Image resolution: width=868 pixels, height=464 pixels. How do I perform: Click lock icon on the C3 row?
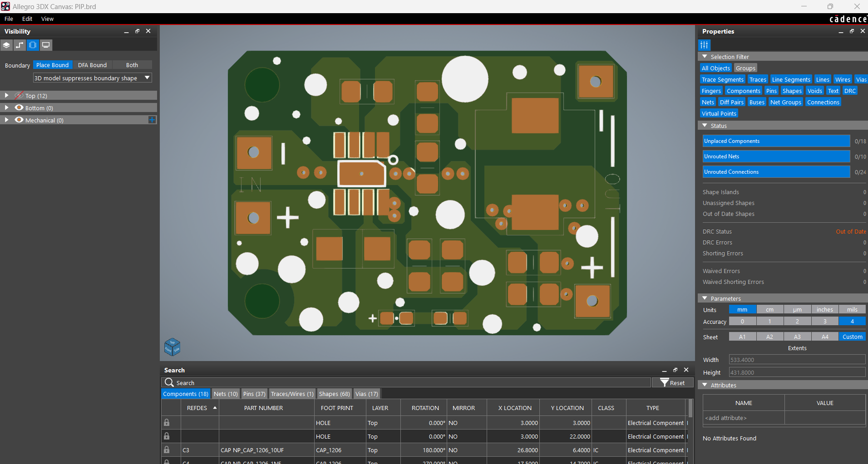point(167,450)
